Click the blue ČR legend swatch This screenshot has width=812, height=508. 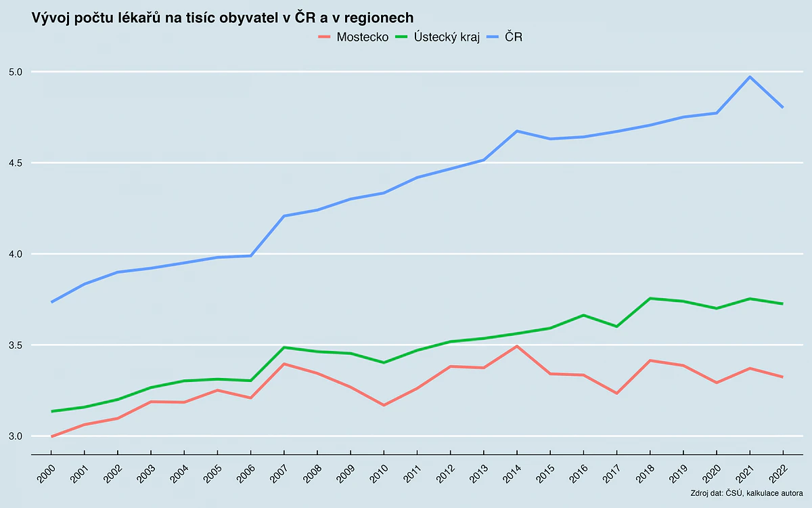(x=493, y=37)
